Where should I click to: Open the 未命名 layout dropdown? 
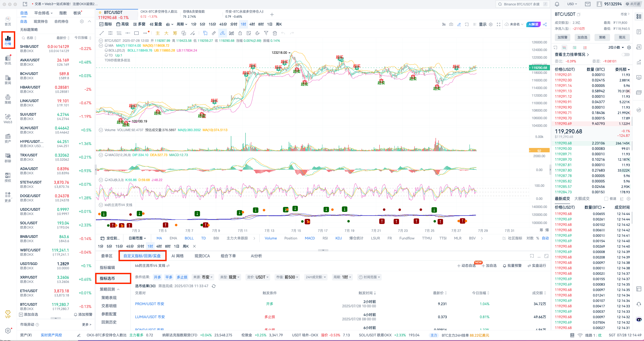point(514,24)
